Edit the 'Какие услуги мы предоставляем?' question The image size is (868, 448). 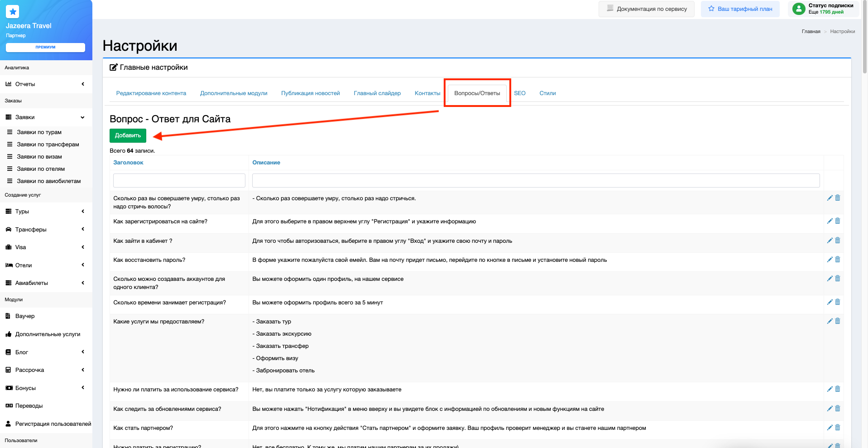830,321
